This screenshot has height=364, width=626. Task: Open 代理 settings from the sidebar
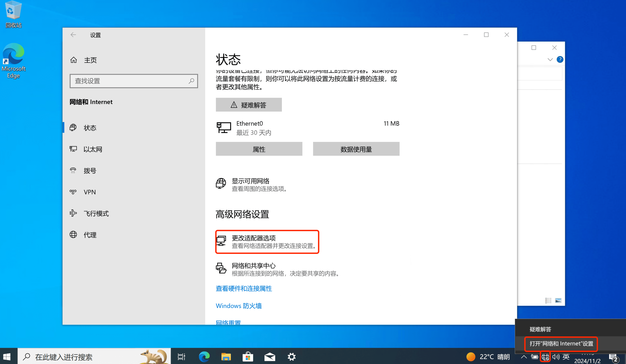tap(90, 235)
